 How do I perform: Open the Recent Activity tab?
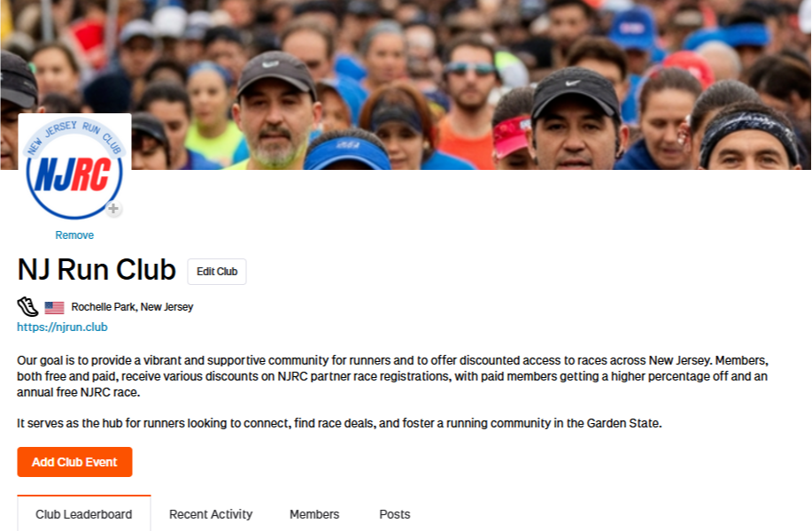pos(211,514)
